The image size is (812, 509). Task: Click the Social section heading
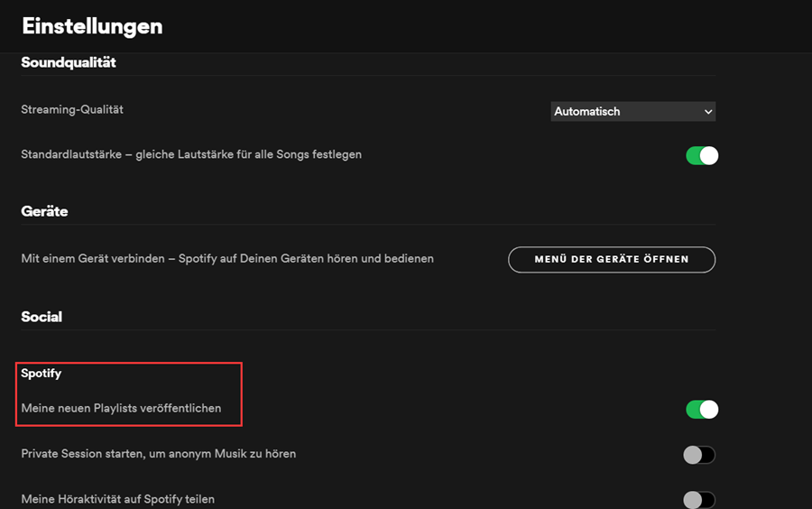coord(42,317)
